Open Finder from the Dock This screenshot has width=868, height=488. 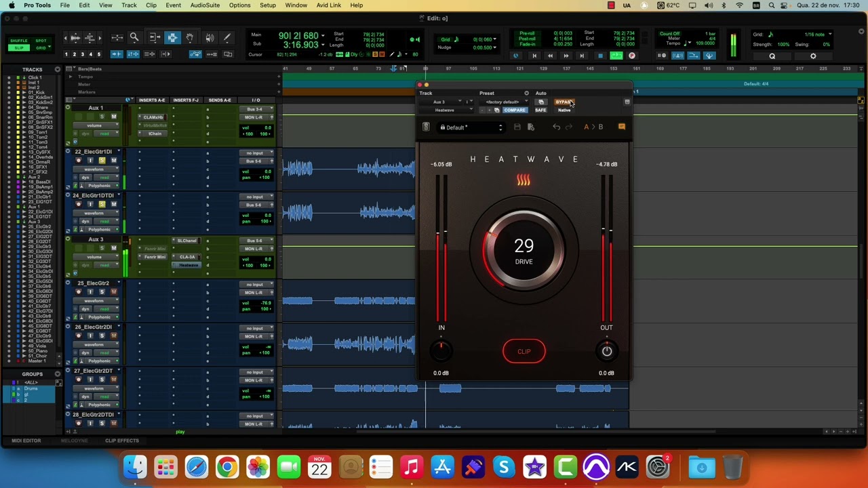click(135, 467)
